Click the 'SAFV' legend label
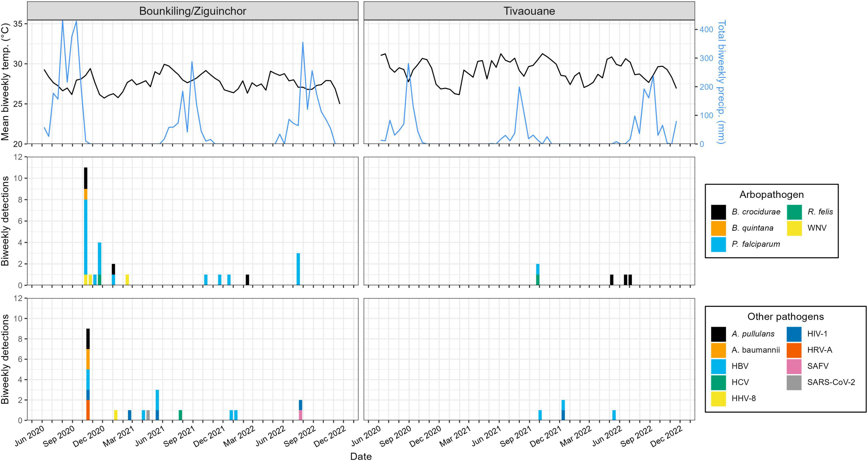This screenshot has width=868, height=461. point(818,366)
